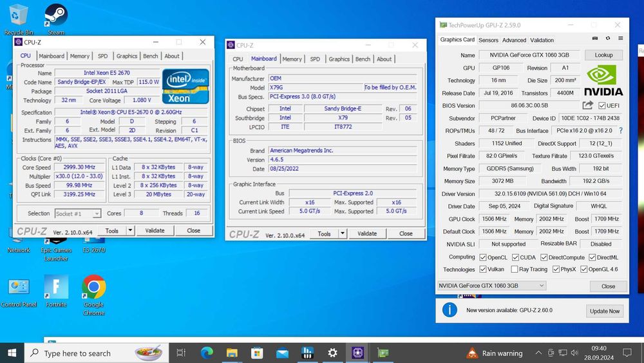Click the GPU-Z screenshot camera icon
644x363 pixels.
pyautogui.click(x=594, y=39)
